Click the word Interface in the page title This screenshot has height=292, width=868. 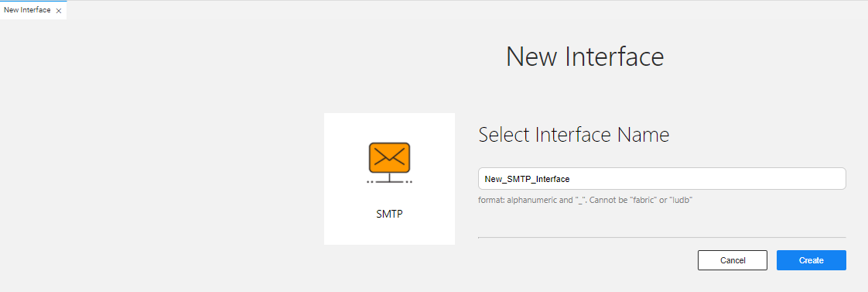coord(614,57)
